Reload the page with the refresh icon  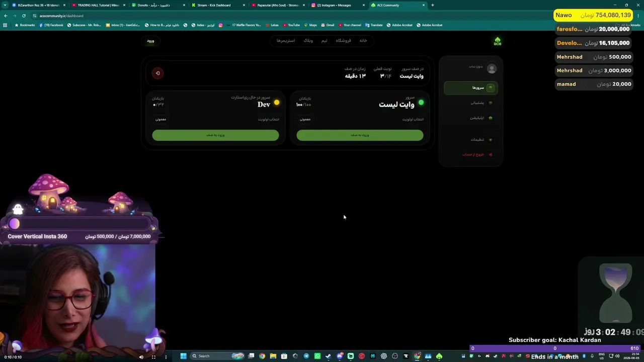(x=24, y=16)
